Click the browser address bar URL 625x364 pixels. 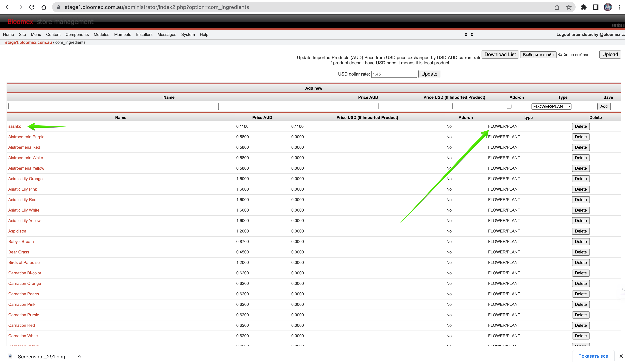(x=157, y=7)
